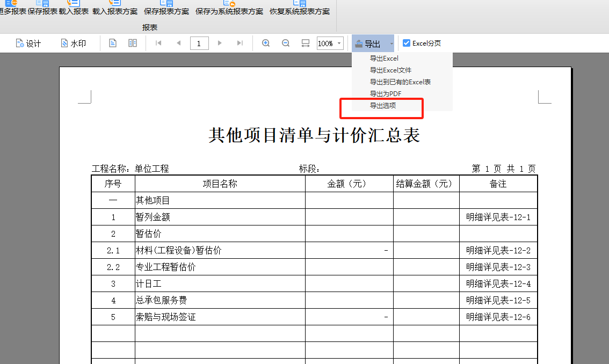Expand the 导出 dropdown arrow
Viewport: 609px width, 364px height.
click(x=391, y=43)
